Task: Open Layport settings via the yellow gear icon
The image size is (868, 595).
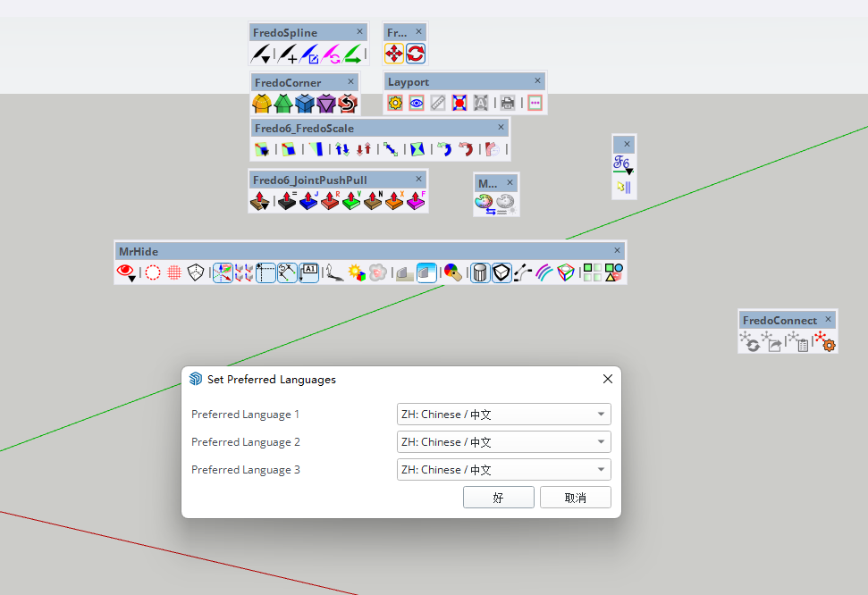Action: pyautogui.click(x=395, y=104)
